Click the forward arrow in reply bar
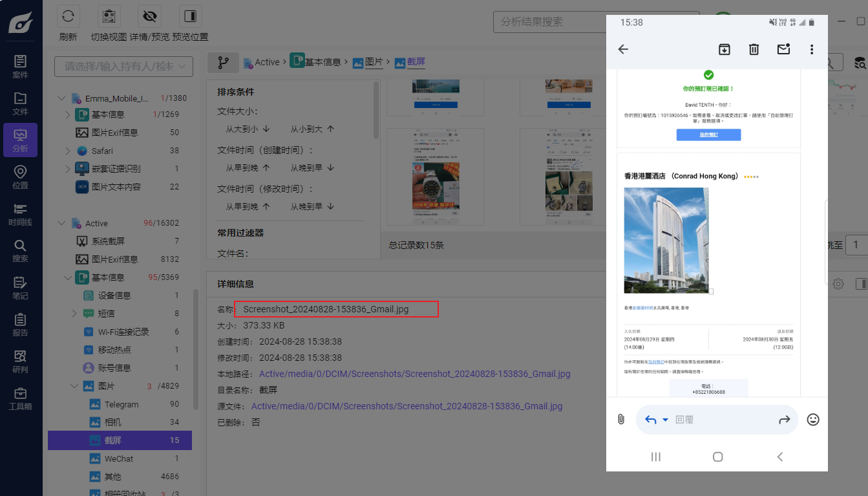The height and width of the screenshot is (496, 868). (785, 420)
